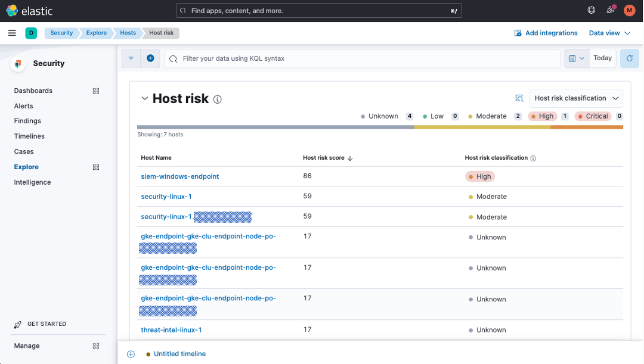The height and width of the screenshot is (364, 644).
Task: Open the Explore nested panel icon
Action: click(x=95, y=167)
